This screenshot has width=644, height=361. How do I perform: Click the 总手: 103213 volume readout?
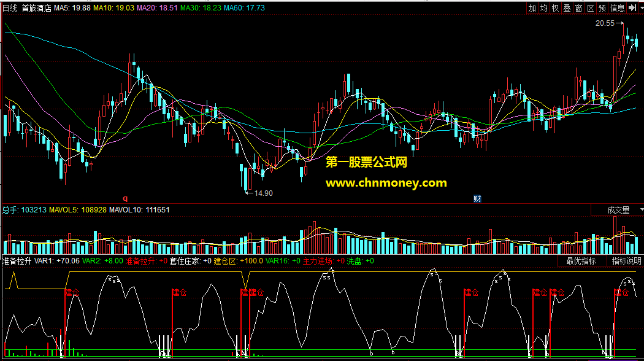tap(25, 210)
